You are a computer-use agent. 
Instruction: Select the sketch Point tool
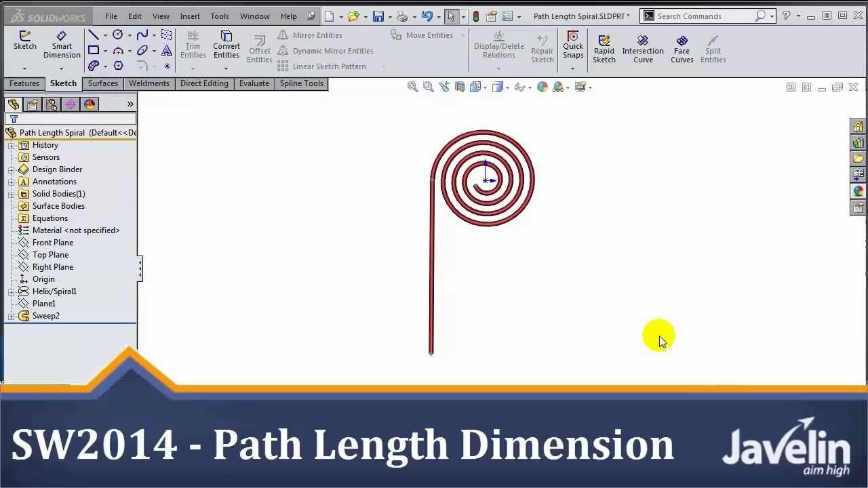pos(167,66)
